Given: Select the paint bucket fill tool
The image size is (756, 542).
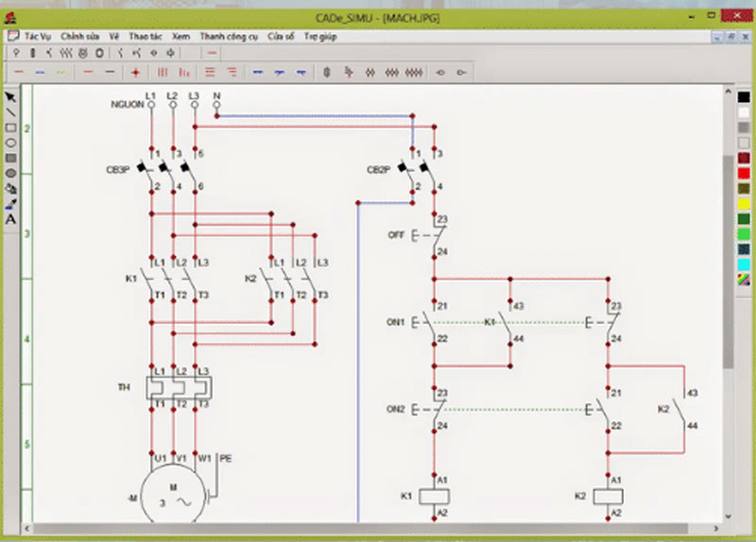Looking at the screenshot, I should (x=10, y=188).
